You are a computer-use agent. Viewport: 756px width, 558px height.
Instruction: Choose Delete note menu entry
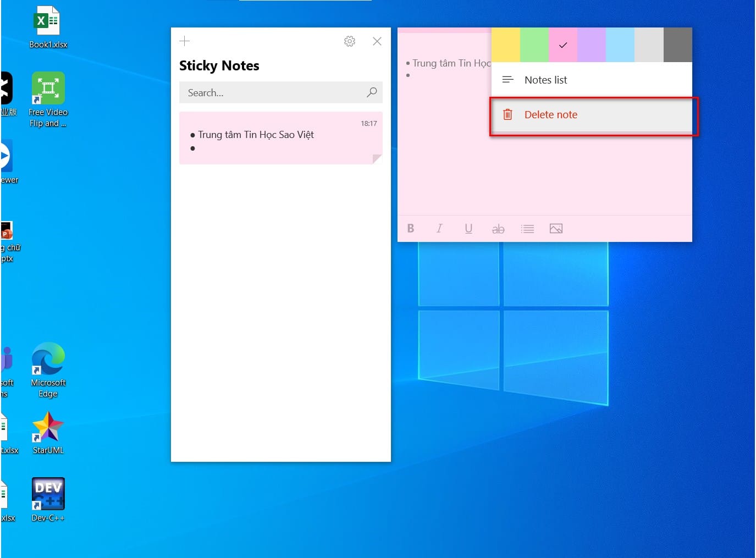[592, 114]
